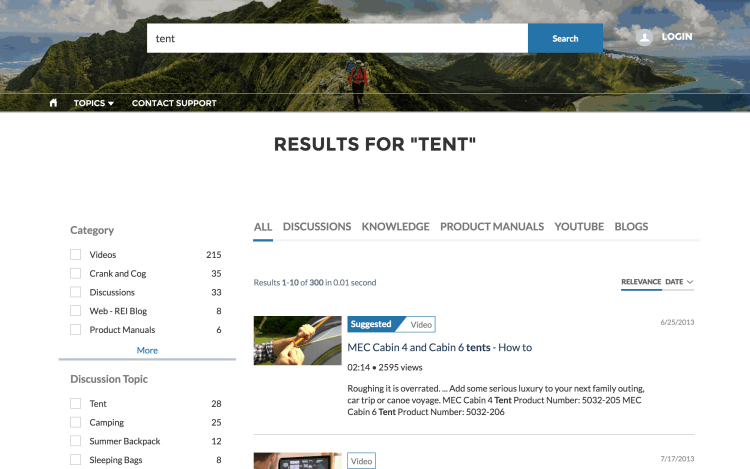750x469 pixels.
Task: Toggle the Product Manuals category checkbox
Action: click(x=75, y=330)
